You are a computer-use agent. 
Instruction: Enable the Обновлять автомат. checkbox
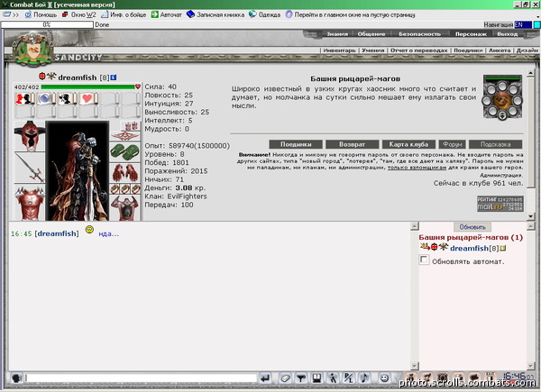point(424,260)
